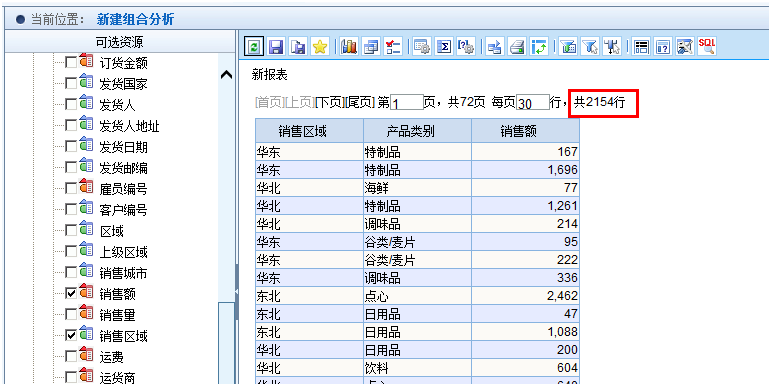View SQL with the SQL icon

[707, 47]
